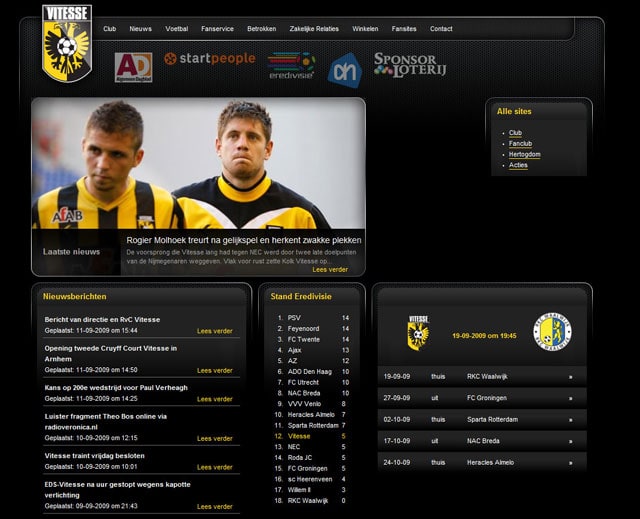The image size is (640, 519).
Task: Select PSV row in Stand Eredivisie
Action: (312, 318)
